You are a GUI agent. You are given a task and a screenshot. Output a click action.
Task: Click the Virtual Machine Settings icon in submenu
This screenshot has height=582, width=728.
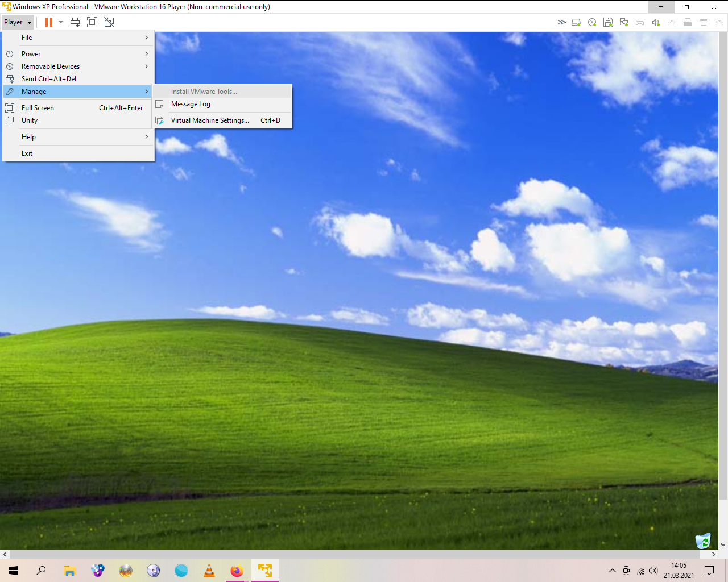pyautogui.click(x=160, y=120)
